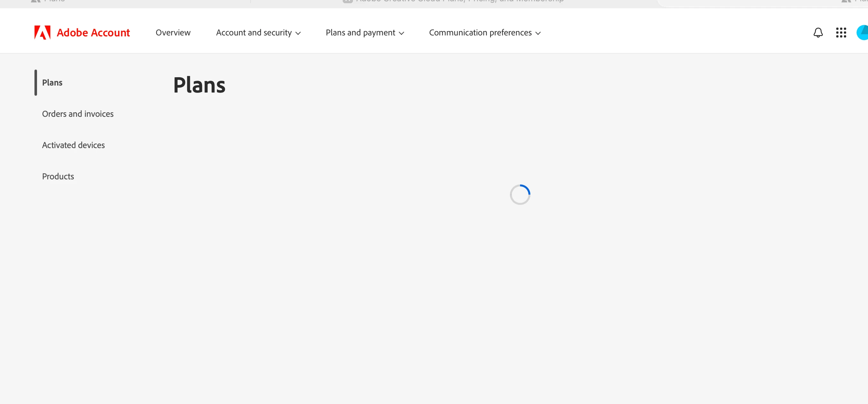This screenshot has height=404, width=868.
Task: Open the blue profile avatar menu
Action: point(863,33)
